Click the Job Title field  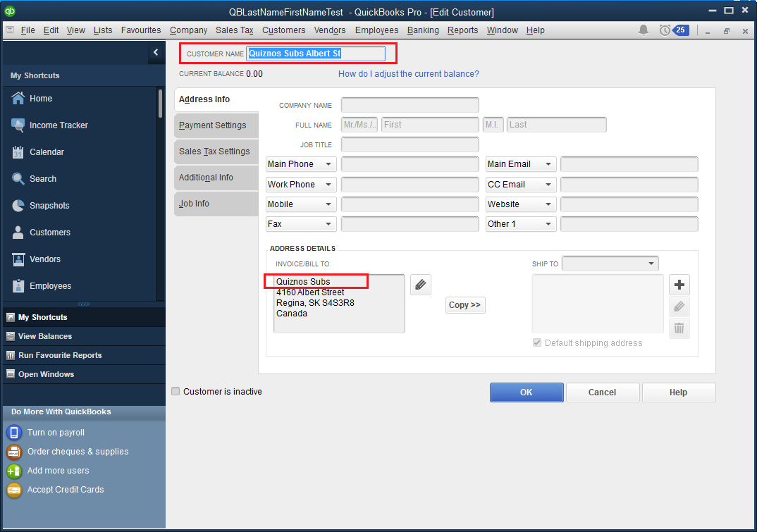[410, 144]
